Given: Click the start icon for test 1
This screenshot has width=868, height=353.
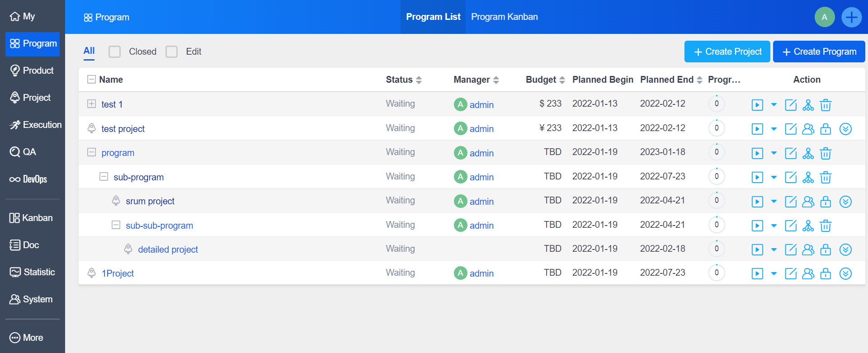Looking at the screenshot, I should 757,105.
